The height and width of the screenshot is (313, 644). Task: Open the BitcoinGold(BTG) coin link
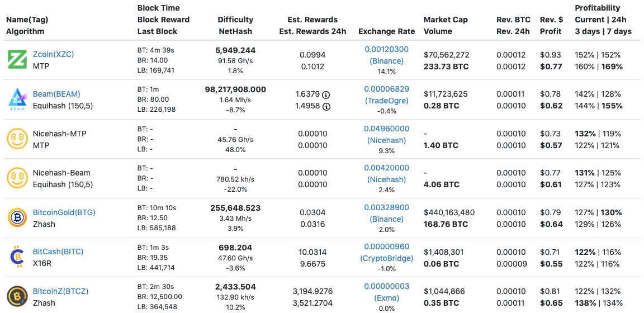coord(64,212)
